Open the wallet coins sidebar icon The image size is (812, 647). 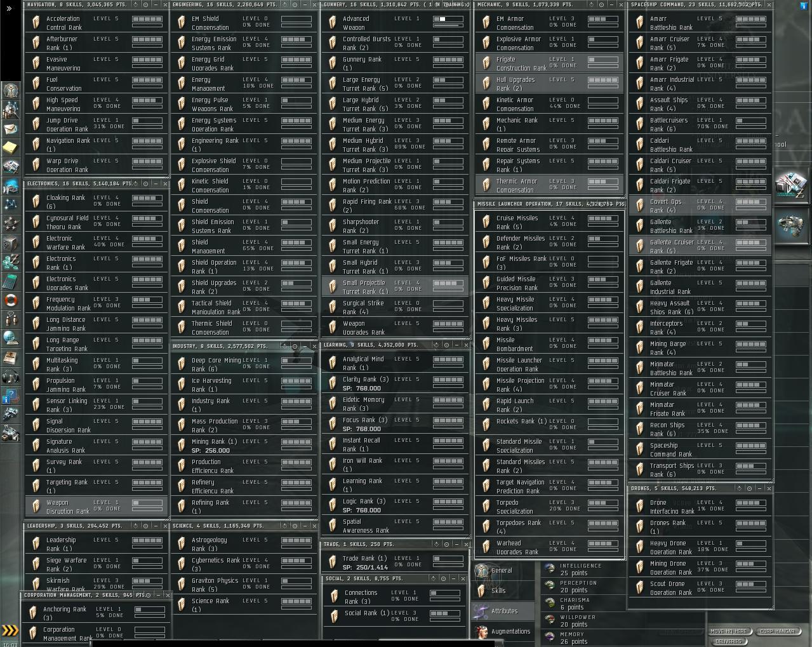[10, 262]
